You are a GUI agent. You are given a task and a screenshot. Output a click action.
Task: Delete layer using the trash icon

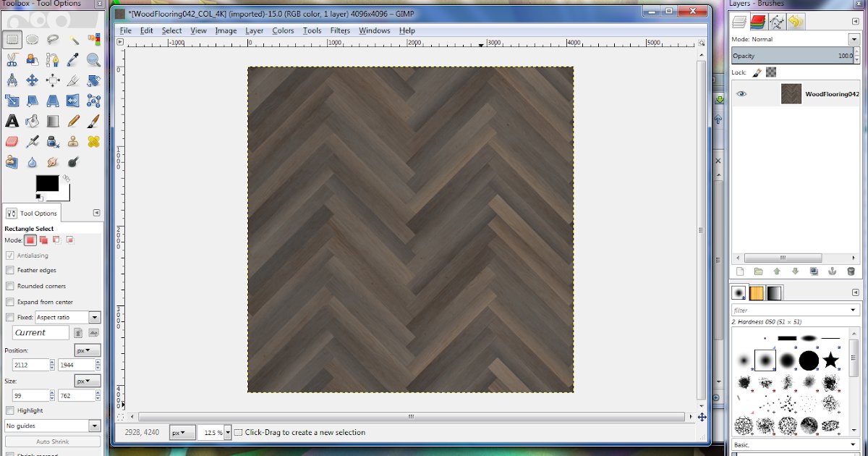(851, 271)
